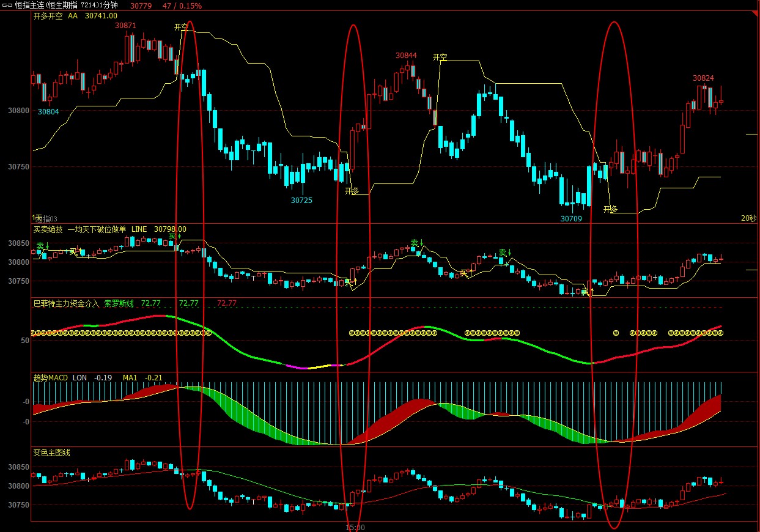The width and height of the screenshot is (760, 532).
Task: Select the 变色主图线 indicator title
Action: (x=51, y=453)
